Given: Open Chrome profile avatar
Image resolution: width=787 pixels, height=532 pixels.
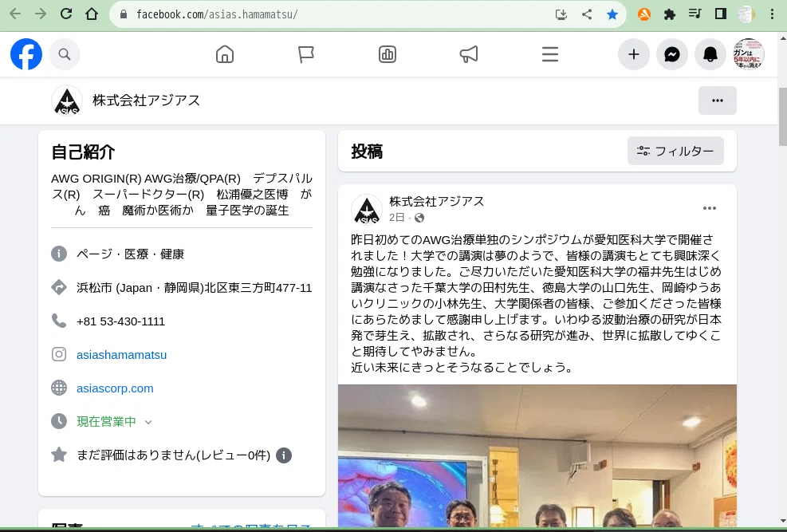Looking at the screenshot, I should [x=746, y=14].
